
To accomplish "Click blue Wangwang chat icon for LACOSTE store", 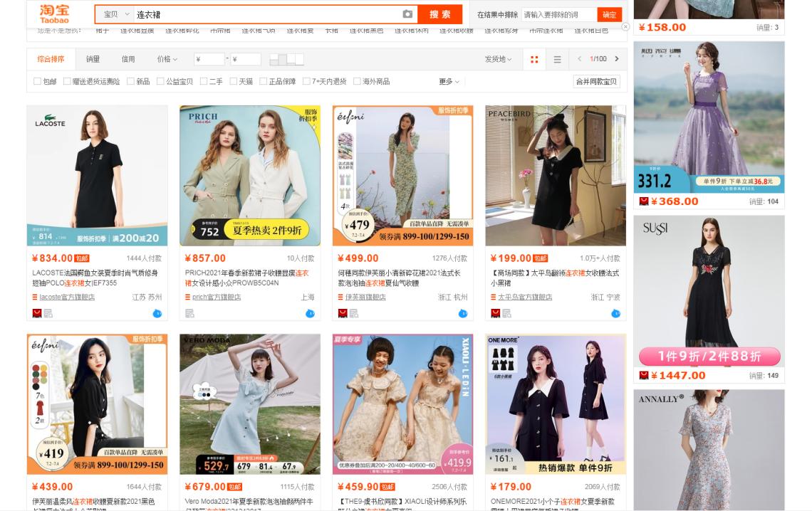I will pos(157,313).
